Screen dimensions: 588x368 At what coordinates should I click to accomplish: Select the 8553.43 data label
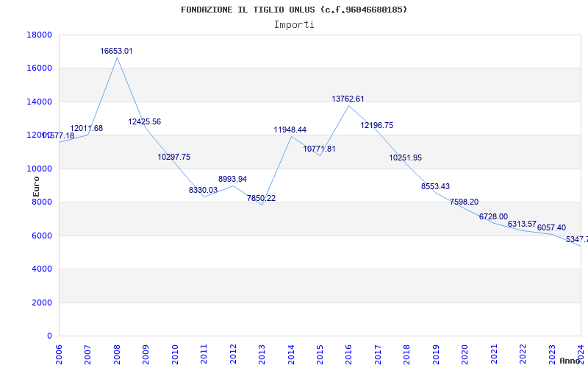coord(435,187)
